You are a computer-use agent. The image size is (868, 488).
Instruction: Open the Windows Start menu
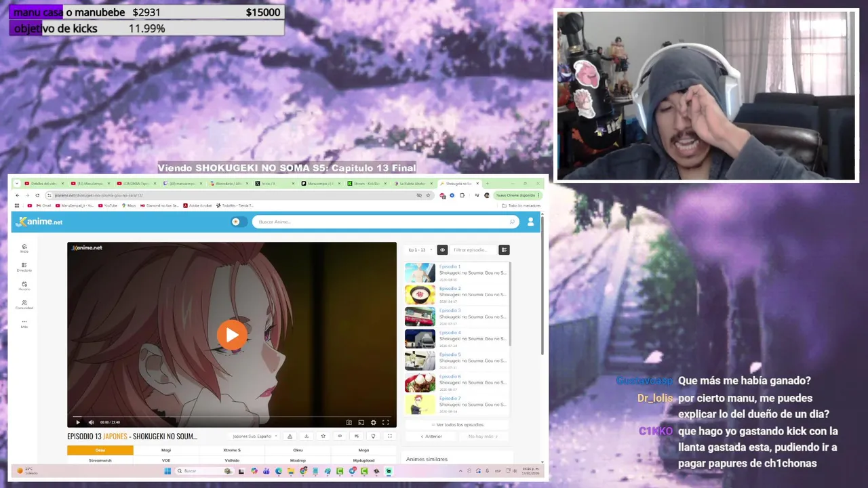pyautogui.click(x=167, y=471)
